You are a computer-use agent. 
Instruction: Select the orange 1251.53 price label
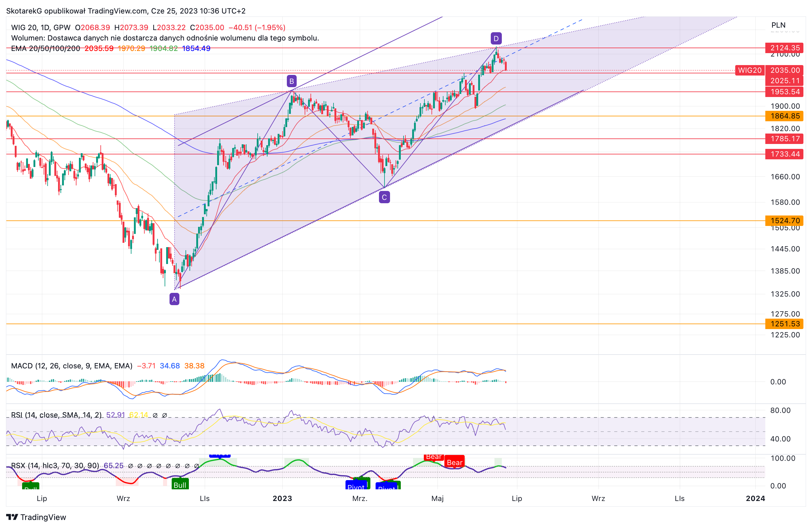point(784,324)
